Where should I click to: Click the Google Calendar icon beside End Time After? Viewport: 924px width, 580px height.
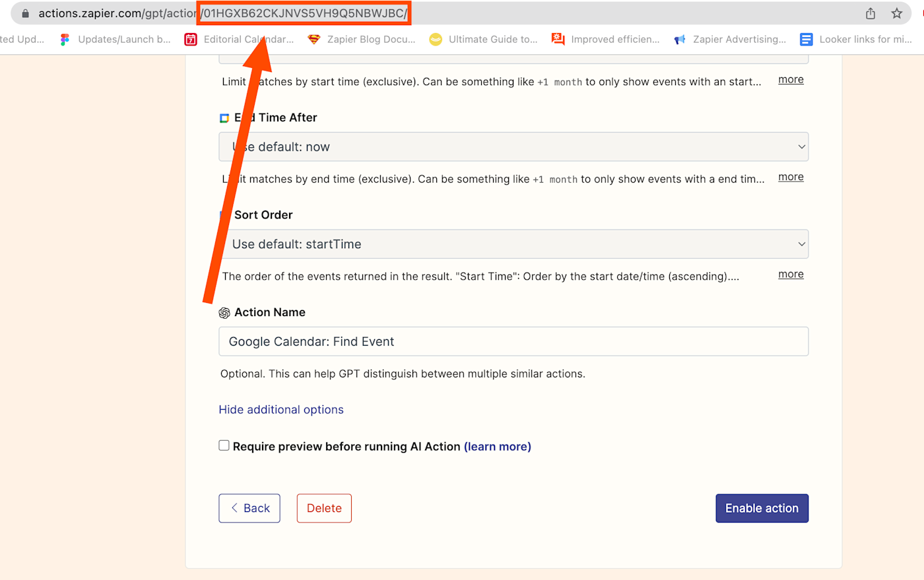224,118
